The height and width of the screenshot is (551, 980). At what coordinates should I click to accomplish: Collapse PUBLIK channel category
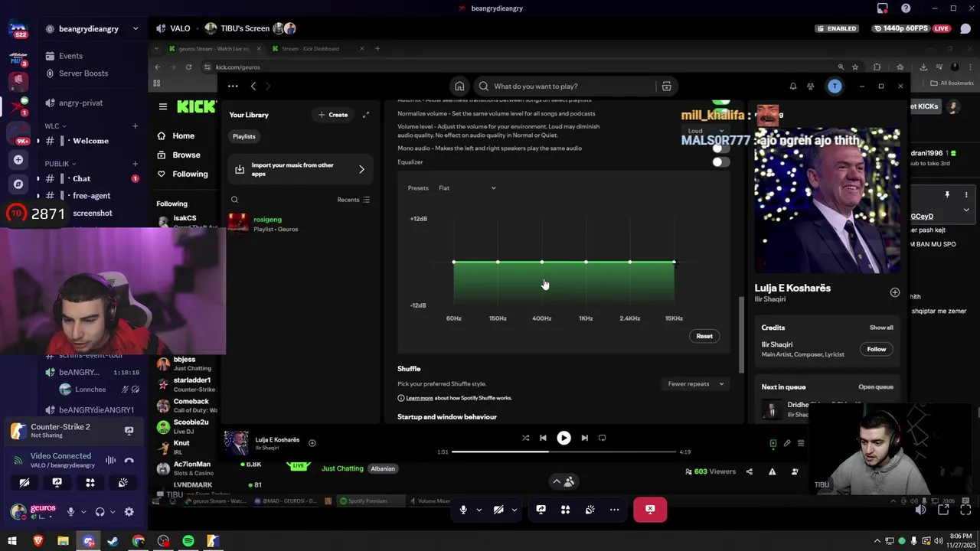60,164
